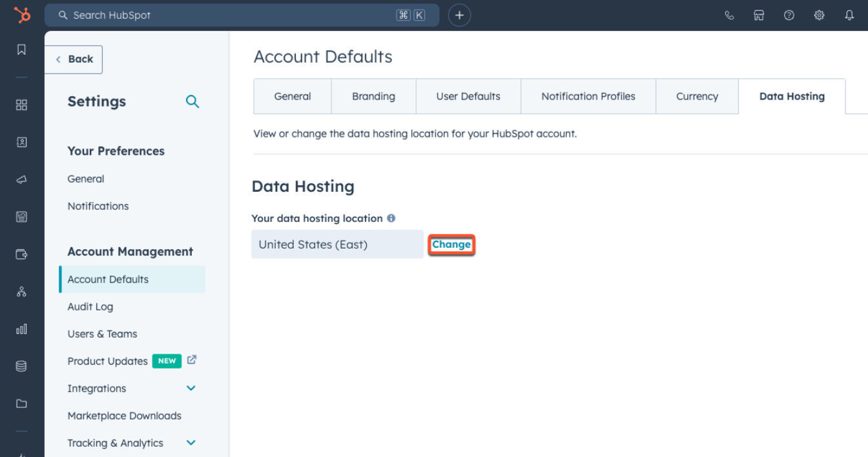Open Product Updates link

click(x=108, y=361)
